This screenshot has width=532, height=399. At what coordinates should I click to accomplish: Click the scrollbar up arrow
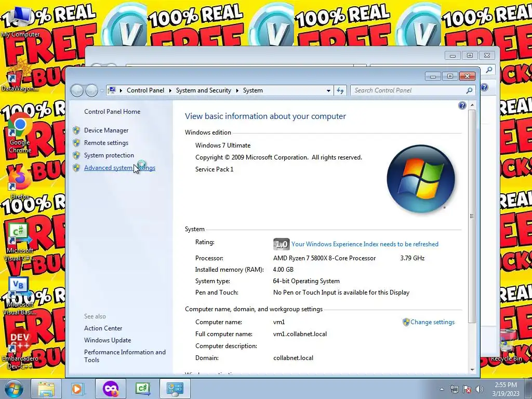coord(472,105)
